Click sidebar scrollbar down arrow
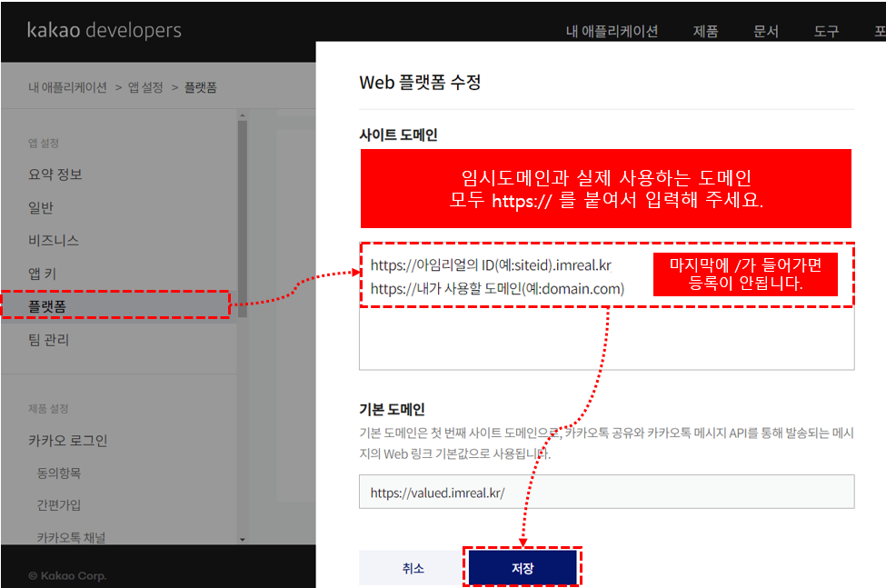The width and height of the screenshot is (886, 588). 243,540
